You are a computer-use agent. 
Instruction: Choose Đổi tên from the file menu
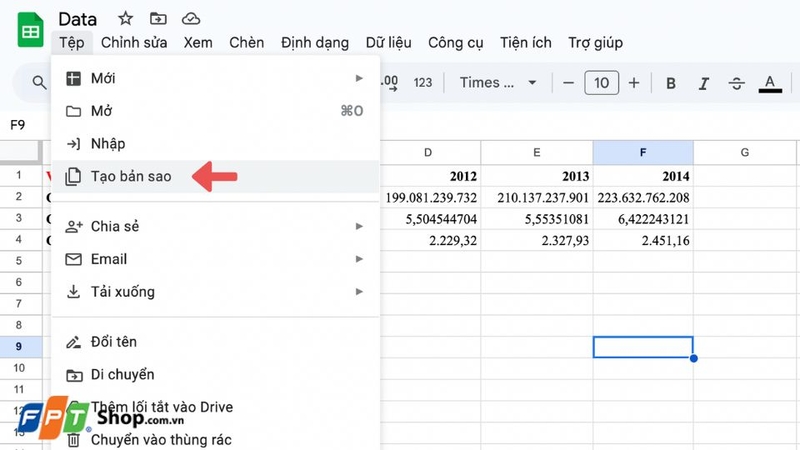click(113, 342)
